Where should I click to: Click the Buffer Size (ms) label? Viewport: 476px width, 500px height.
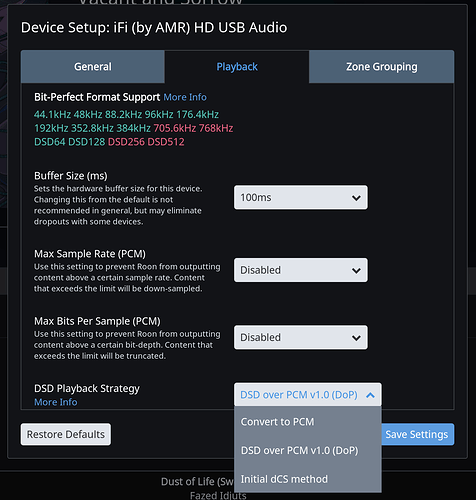click(x=71, y=176)
